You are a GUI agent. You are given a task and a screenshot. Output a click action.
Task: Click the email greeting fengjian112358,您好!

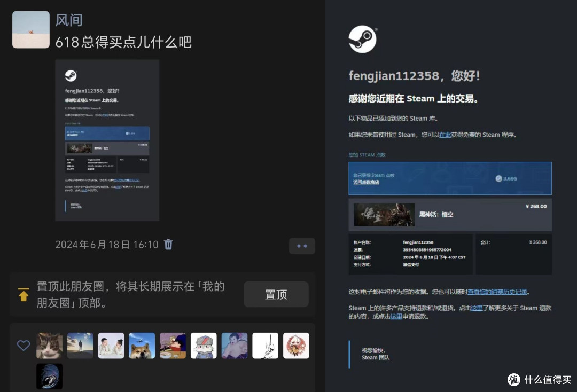(415, 76)
